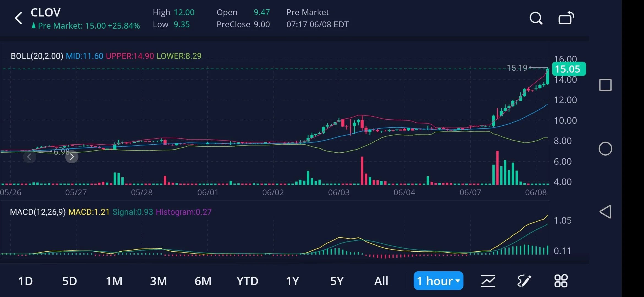644x297 pixels.
Task: Open the 1 hour interval dropdown
Action: [438, 281]
